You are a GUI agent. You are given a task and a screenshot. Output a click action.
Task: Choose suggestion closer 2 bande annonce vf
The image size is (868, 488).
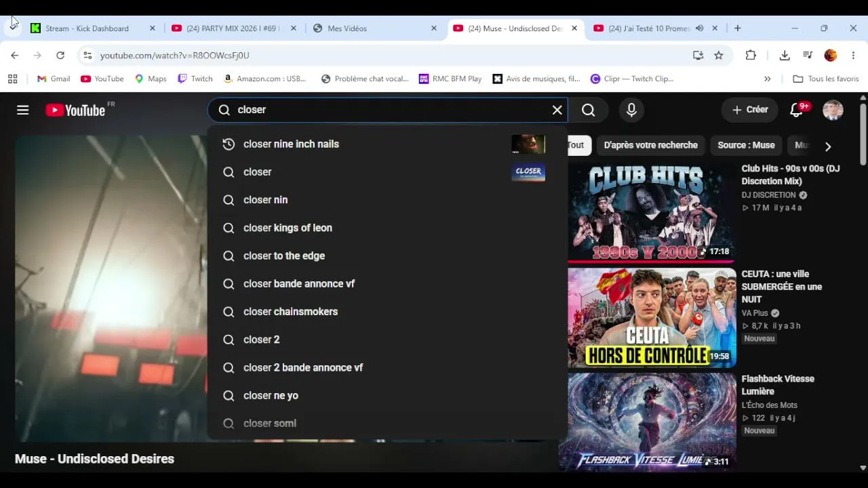click(387, 367)
